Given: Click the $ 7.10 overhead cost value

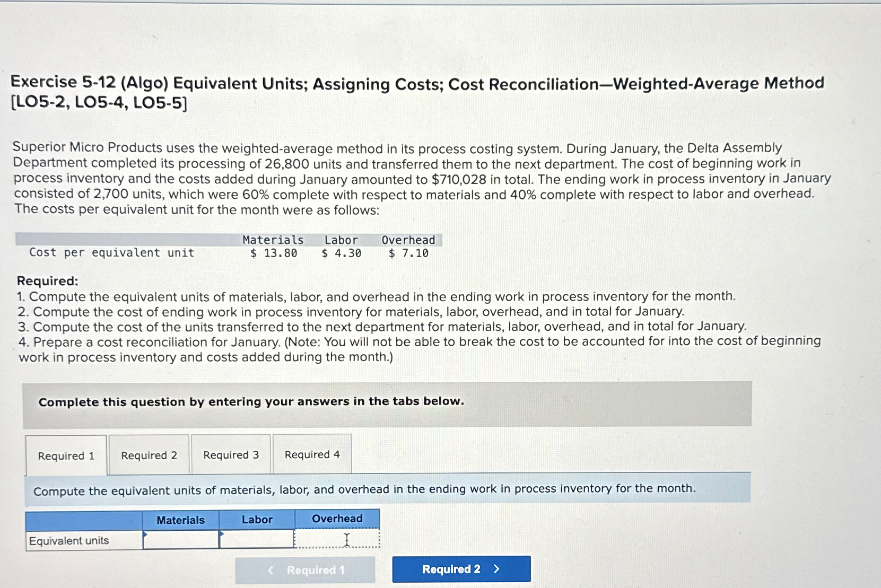Looking at the screenshot, I should (x=408, y=253).
